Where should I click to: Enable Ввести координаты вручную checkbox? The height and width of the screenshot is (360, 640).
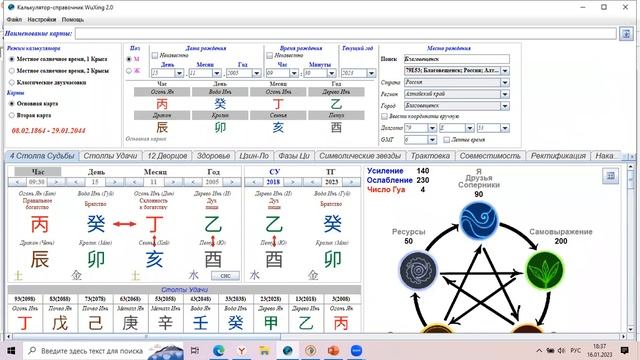tap(384, 116)
